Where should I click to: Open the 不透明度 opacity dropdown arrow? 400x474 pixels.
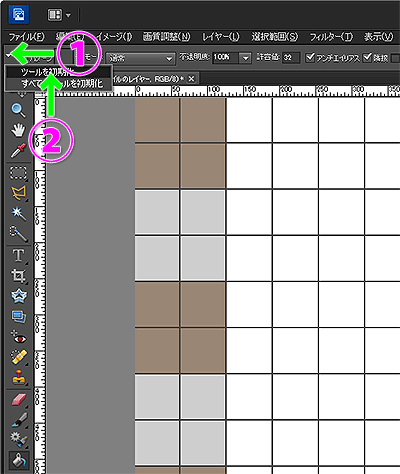pyautogui.click(x=245, y=58)
